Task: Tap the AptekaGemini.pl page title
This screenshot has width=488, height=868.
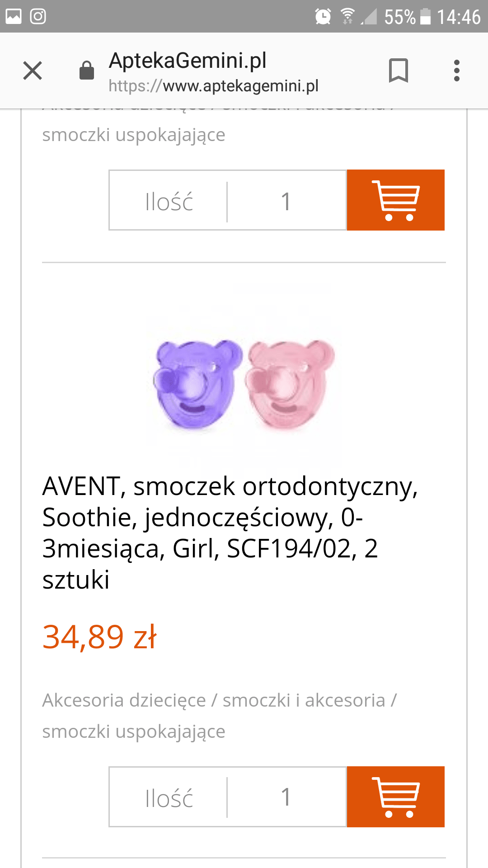Action: (x=188, y=61)
